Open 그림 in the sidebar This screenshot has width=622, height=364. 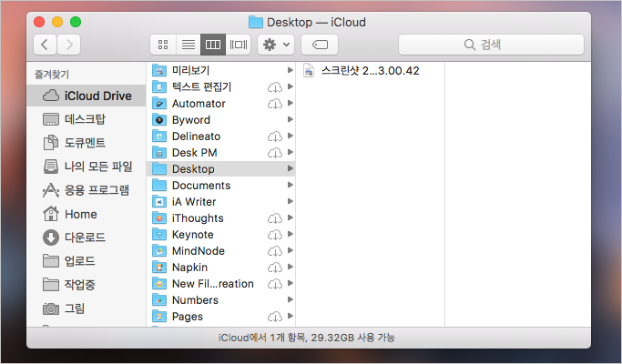[87, 308]
